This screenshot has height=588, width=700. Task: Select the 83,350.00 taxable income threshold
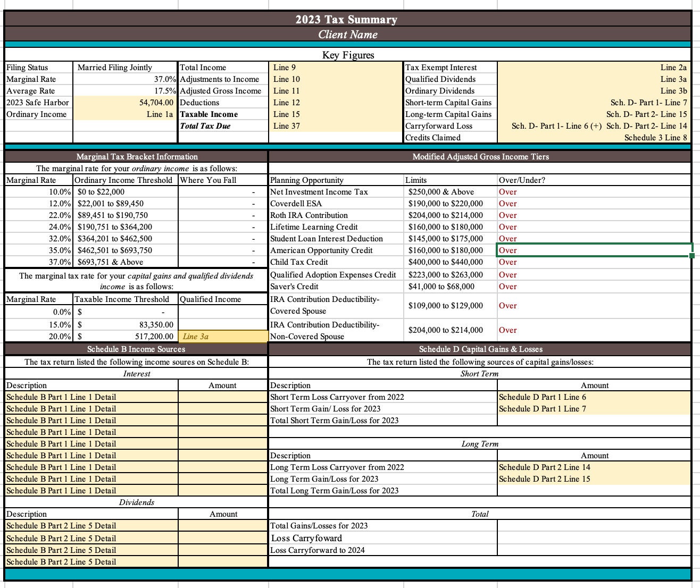click(126, 325)
